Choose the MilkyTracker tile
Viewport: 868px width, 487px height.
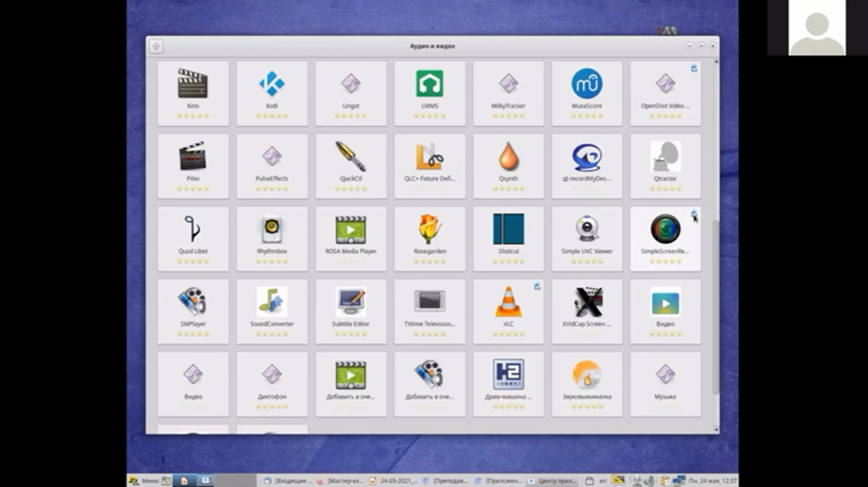[509, 93]
